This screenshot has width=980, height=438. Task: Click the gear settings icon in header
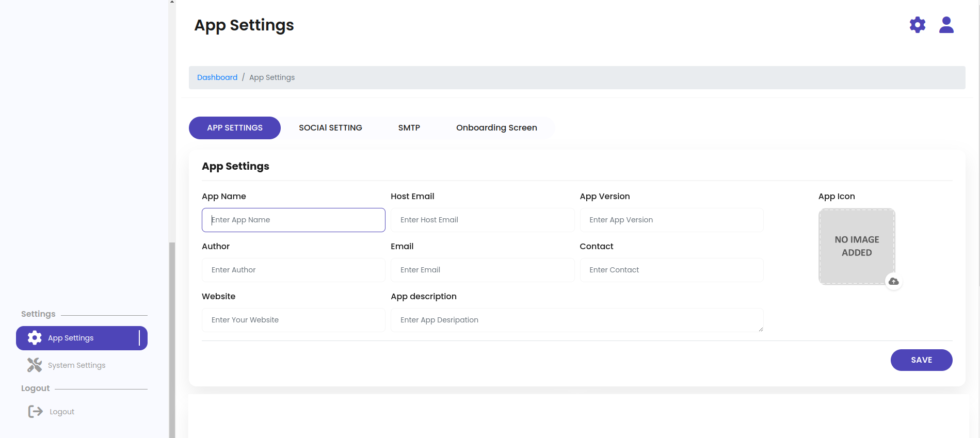click(917, 25)
